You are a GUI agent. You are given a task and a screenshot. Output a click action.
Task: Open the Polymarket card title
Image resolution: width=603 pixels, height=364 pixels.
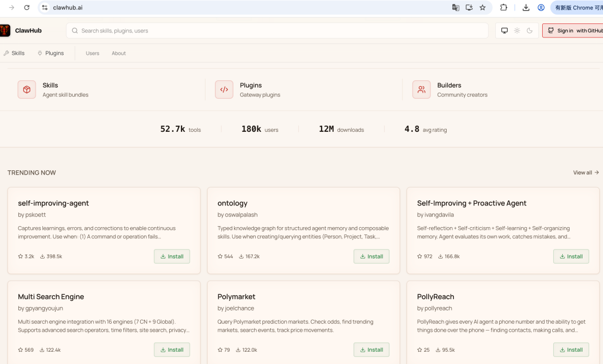tap(236, 297)
